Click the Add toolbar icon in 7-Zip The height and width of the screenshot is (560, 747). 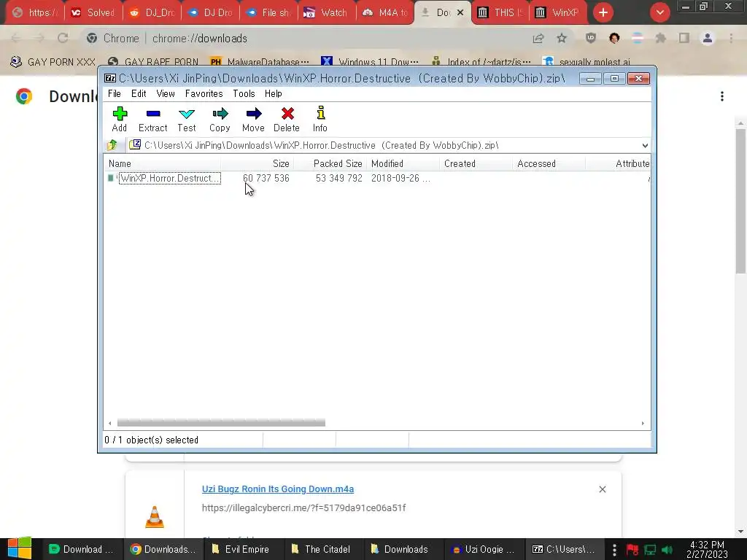120,114
